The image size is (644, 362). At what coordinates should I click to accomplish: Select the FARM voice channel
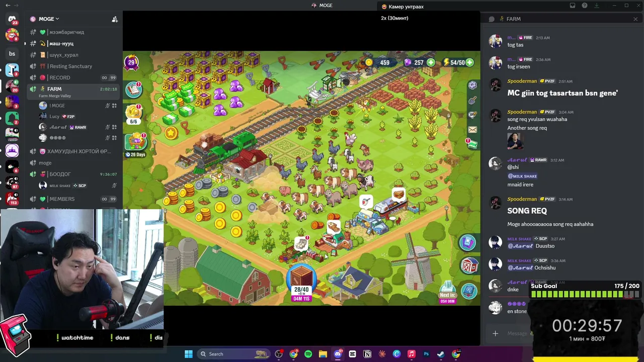point(73,92)
